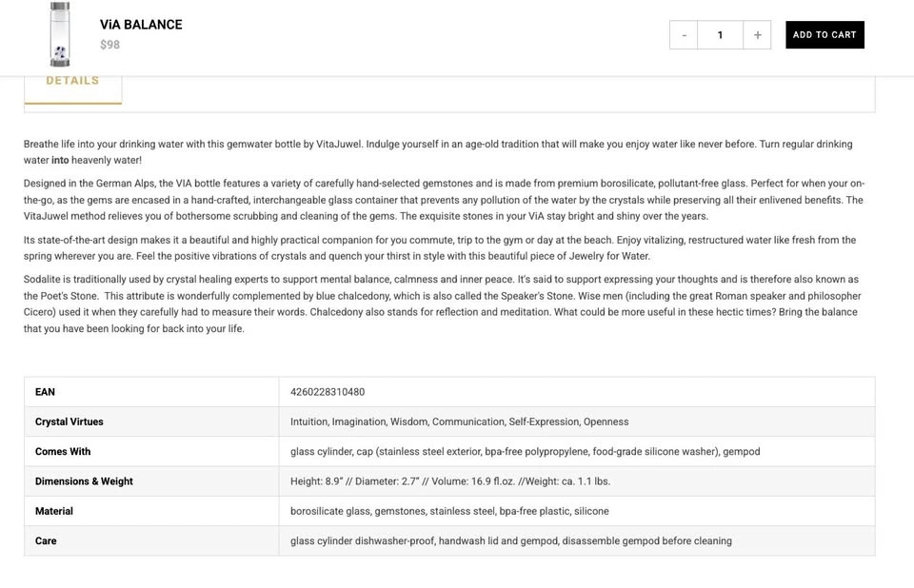The height and width of the screenshot is (588, 914).
Task: Click the borosilicate glass material list
Action: tap(449, 511)
